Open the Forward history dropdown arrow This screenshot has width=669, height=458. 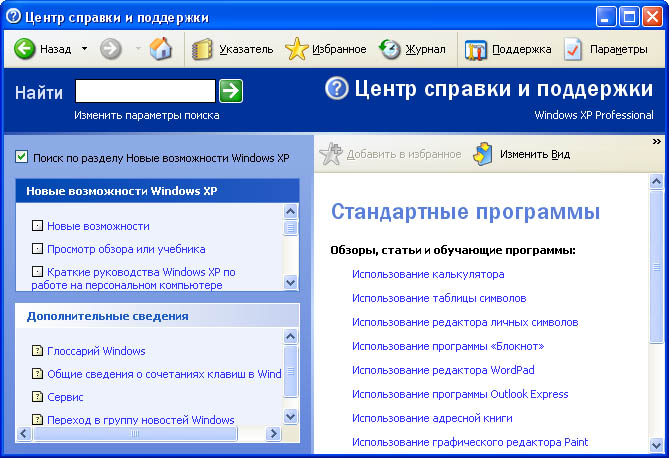pos(138,49)
